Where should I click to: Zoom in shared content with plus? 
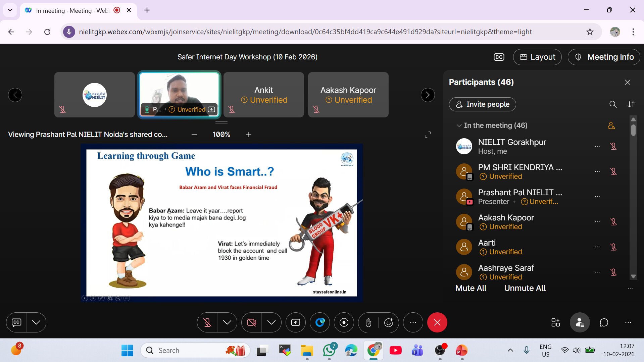tap(249, 135)
